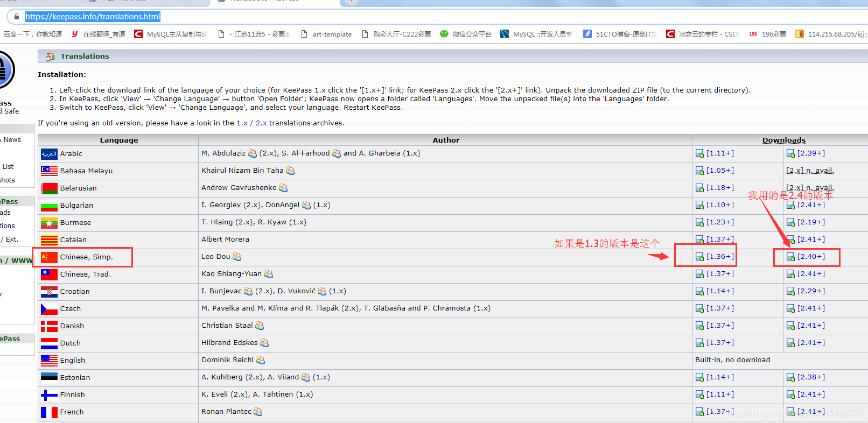Image resolution: width=868 pixels, height=423 pixels.
Task: Download Chinese Simp. [2.40+] translation
Action: pyautogui.click(x=811, y=257)
